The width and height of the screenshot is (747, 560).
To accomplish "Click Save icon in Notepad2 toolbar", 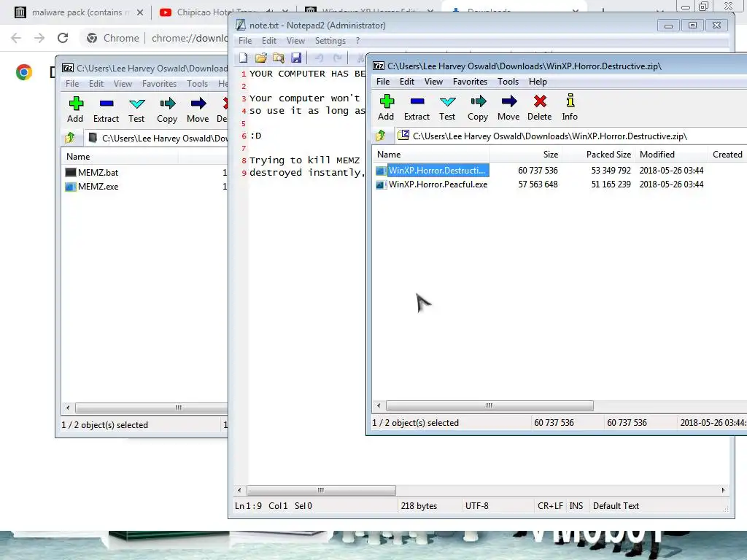I will [296, 58].
